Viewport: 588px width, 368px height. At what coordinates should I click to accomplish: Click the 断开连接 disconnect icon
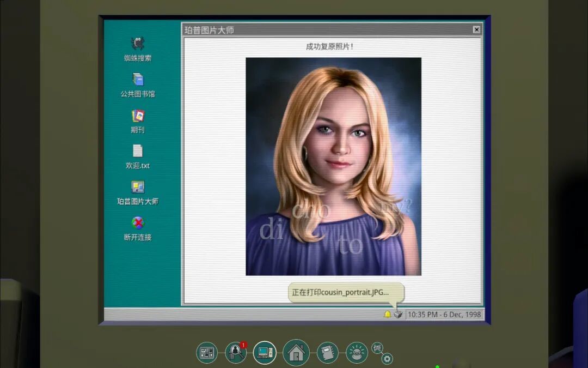[138, 223]
